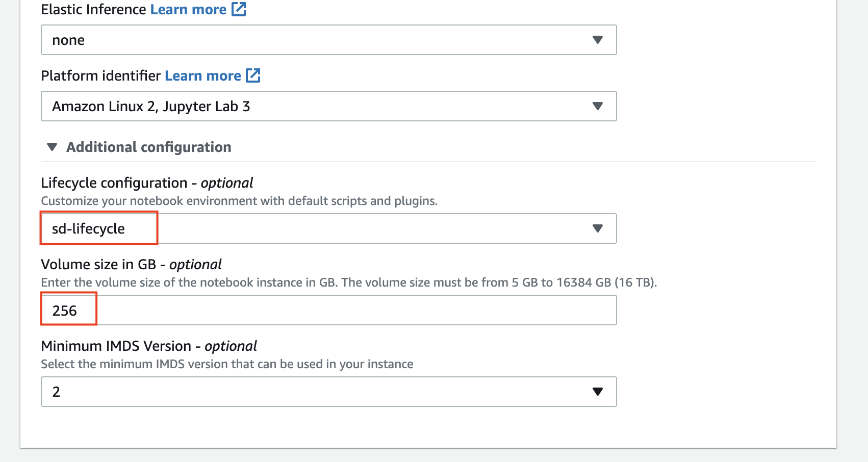868x462 pixels.
Task: Click the Elastic Inference dropdown arrow
Action: (x=598, y=39)
